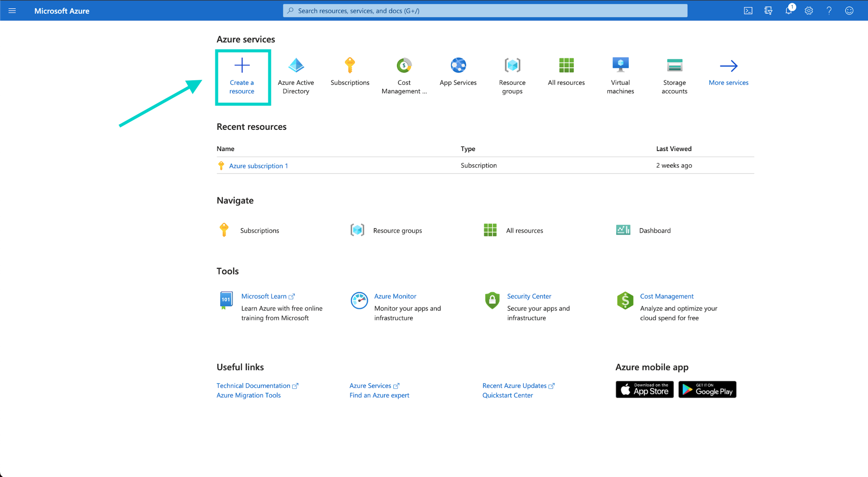The width and height of the screenshot is (868, 477).
Task: Open the notifications bell
Action: (x=789, y=10)
